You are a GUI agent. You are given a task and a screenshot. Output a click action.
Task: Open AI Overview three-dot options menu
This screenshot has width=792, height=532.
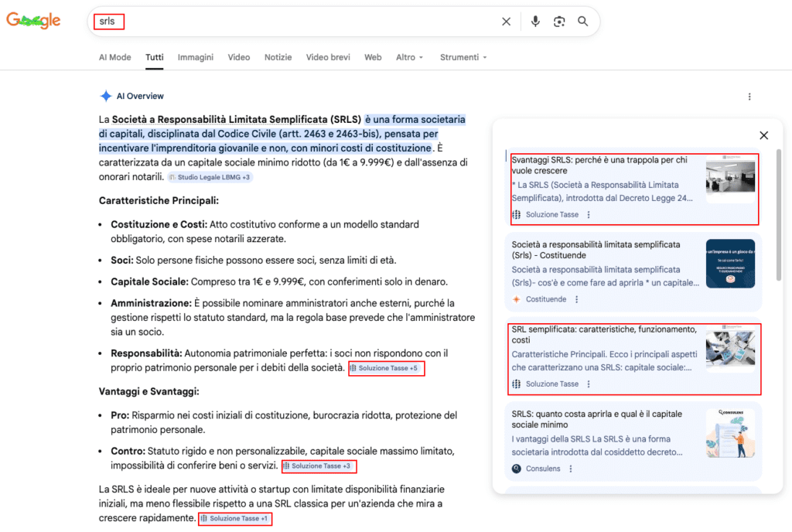pyautogui.click(x=749, y=97)
